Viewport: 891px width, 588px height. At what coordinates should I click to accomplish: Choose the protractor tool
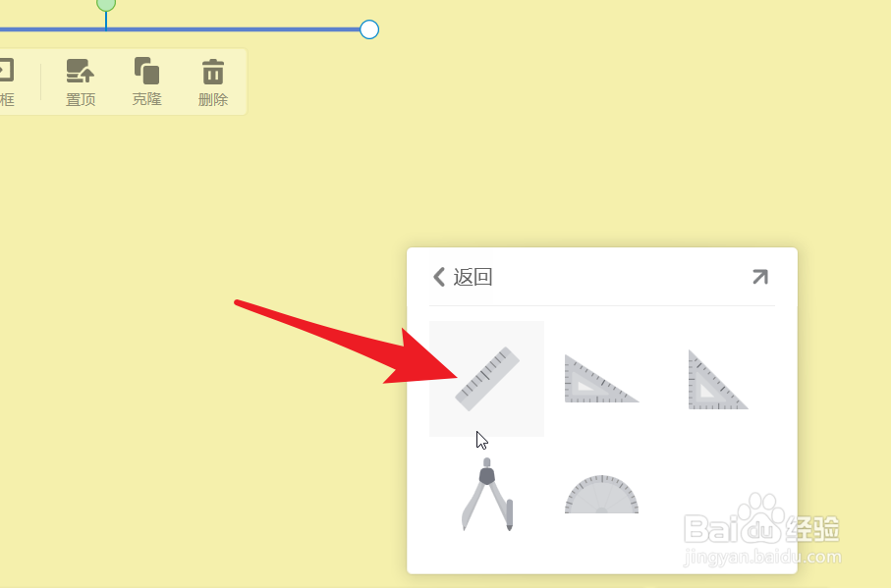(x=601, y=495)
